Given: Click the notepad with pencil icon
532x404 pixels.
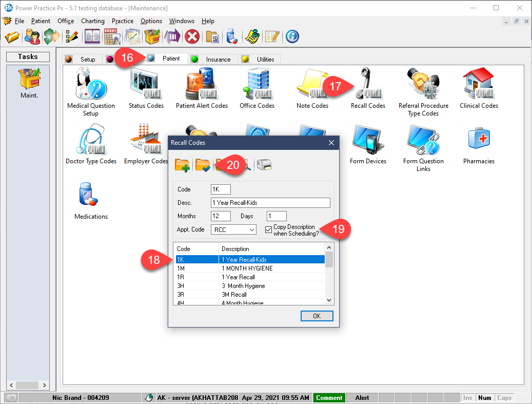Looking at the screenshot, I should point(272,36).
